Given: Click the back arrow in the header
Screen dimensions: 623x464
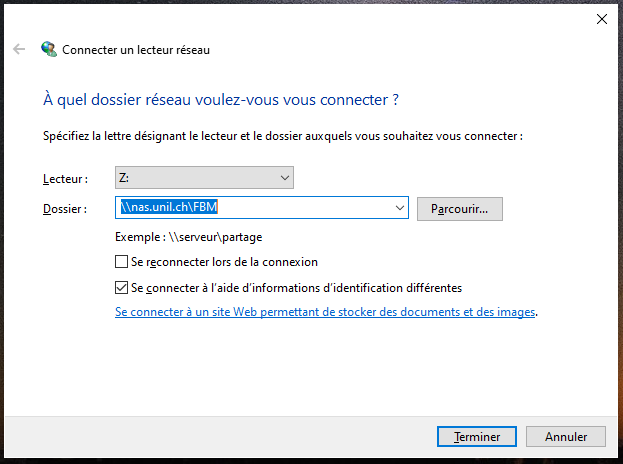Looking at the screenshot, I should click(19, 49).
